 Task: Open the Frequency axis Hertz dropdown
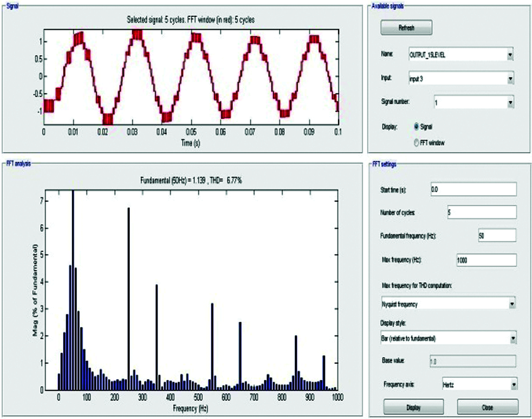point(479,385)
